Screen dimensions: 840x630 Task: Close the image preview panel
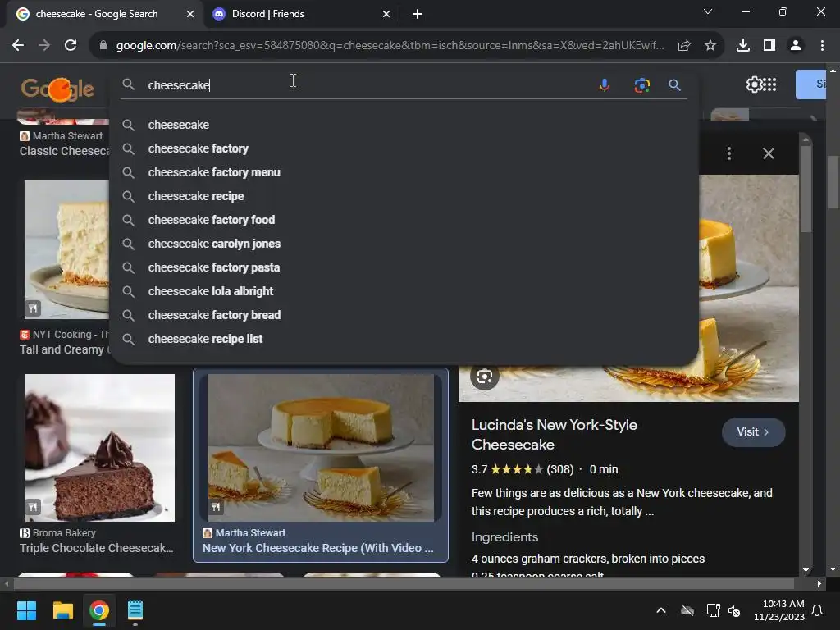coord(768,153)
